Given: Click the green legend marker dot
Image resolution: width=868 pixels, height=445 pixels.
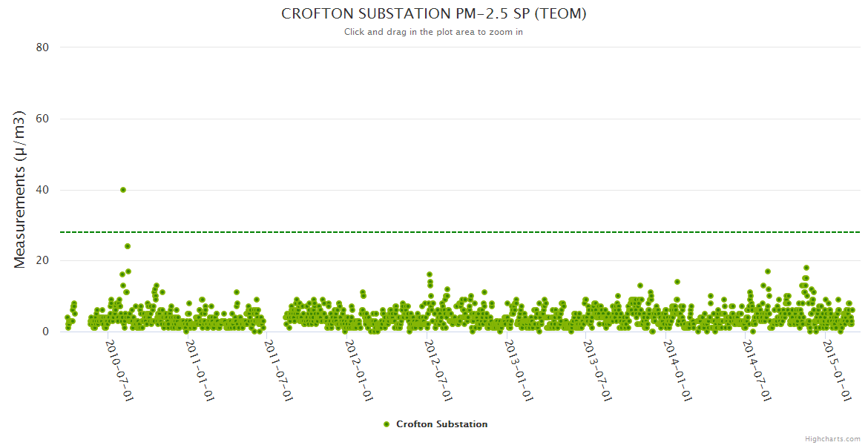Looking at the screenshot, I should (387, 424).
